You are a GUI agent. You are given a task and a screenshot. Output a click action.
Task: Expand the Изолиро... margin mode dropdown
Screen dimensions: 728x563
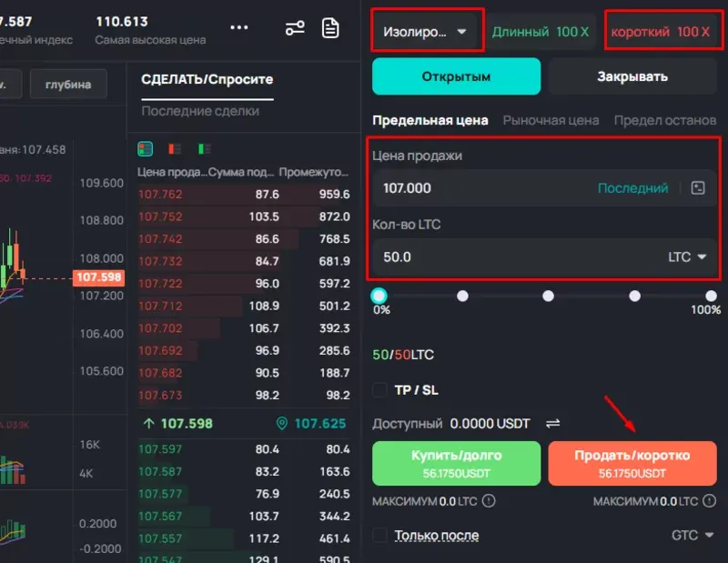pos(425,32)
